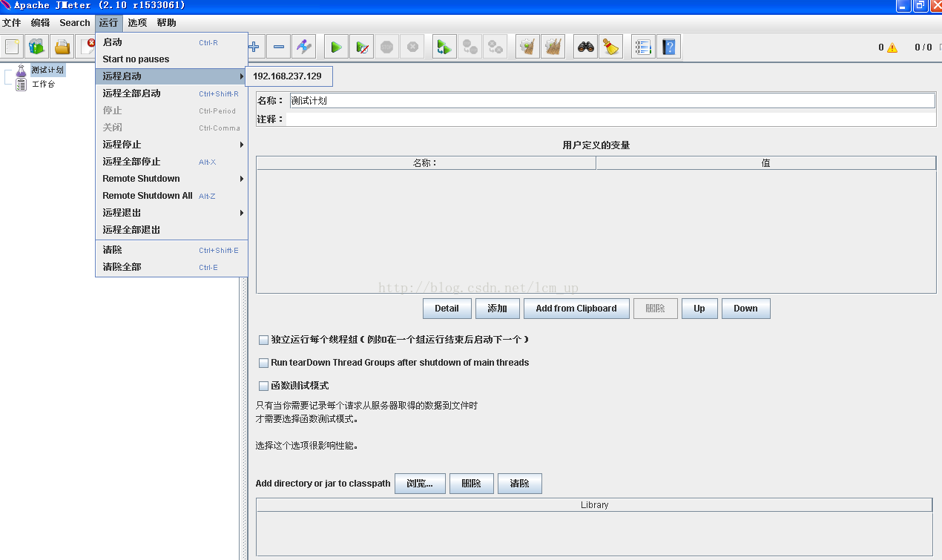The width and height of the screenshot is (942, 560).
Task: Click the greyed Stop sign toolbar icon
Action: click(x=386, y=47)
